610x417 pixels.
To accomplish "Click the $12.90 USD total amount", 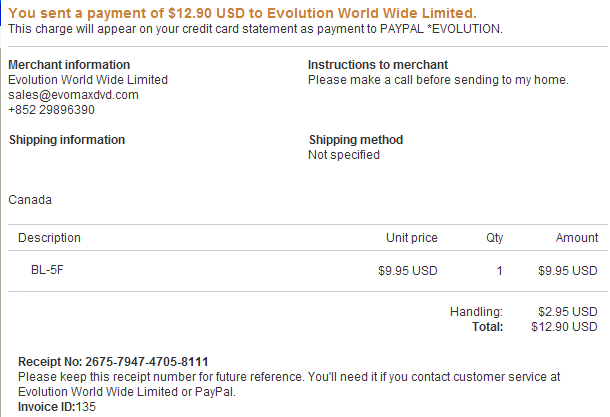I will coord(564,327).
